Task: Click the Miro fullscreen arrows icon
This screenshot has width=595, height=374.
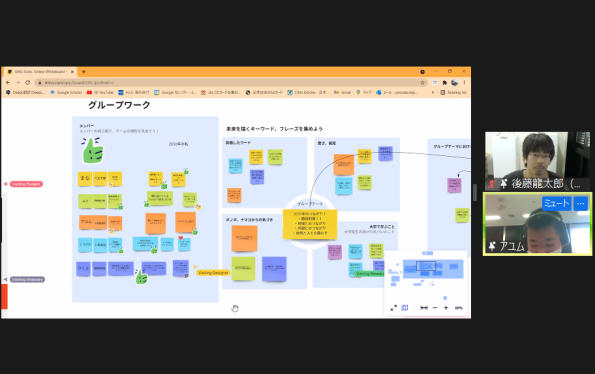Action: tap(394, 308)
